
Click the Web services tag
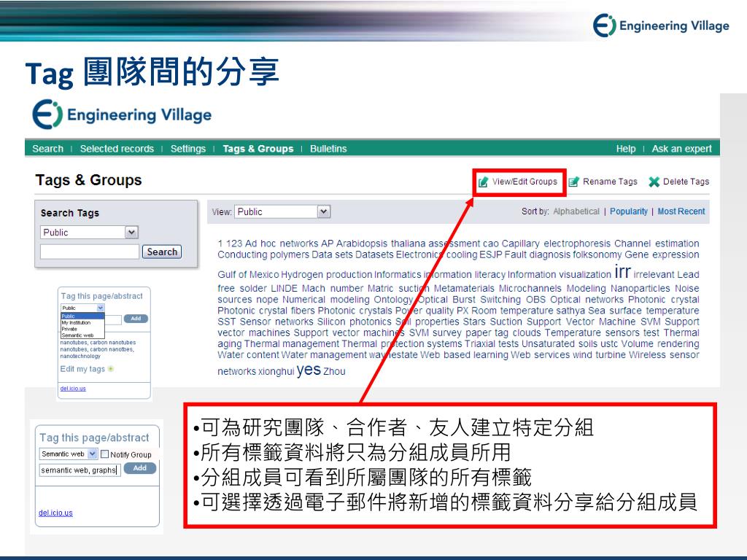(540, 355)
